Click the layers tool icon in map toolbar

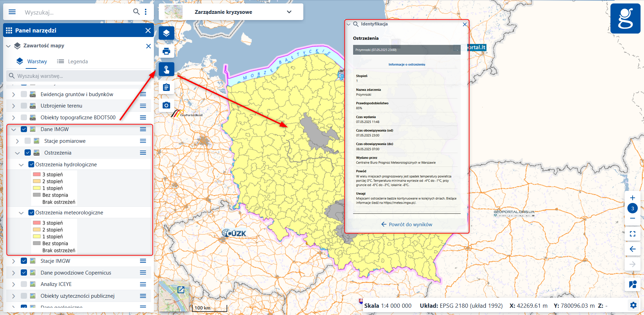[x=166, y=33]
